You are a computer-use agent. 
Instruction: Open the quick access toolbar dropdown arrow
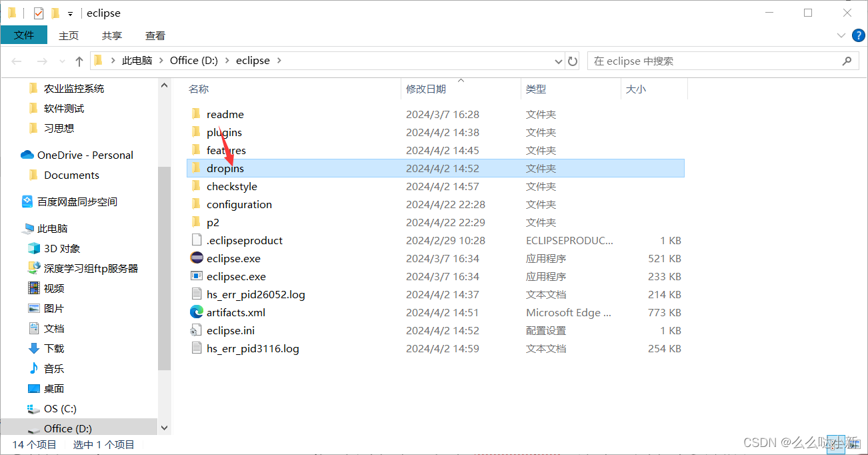[x=69, y=12]
